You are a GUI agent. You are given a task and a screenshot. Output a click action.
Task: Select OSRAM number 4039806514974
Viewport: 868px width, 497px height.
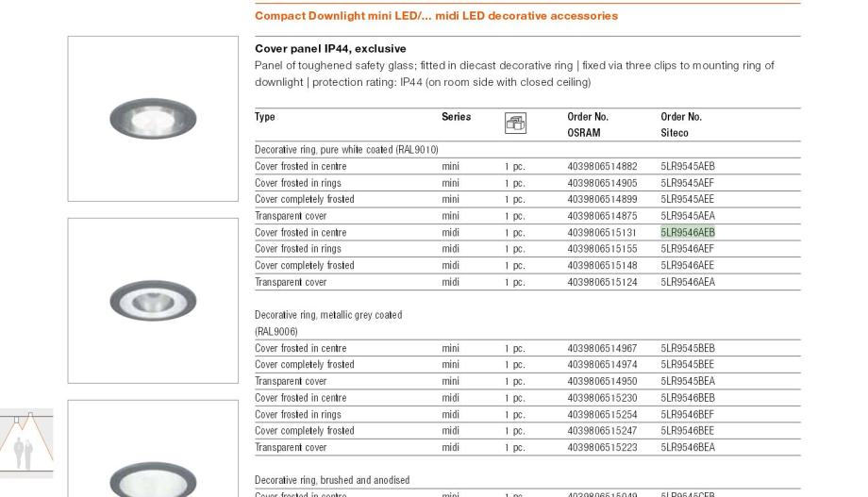602,365
